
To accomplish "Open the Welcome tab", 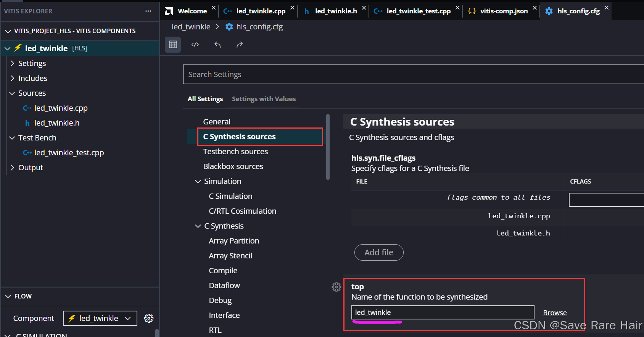I will [190, 11].
